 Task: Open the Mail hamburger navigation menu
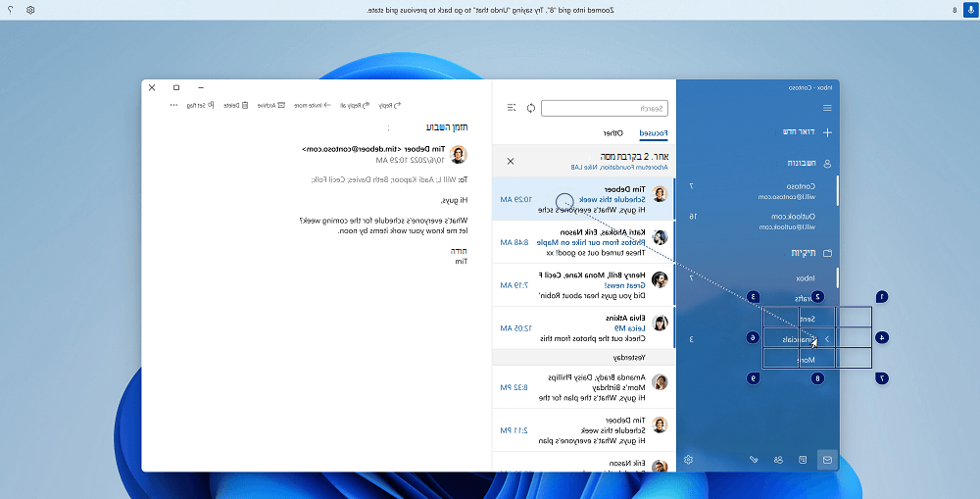(x=827, y=108)
